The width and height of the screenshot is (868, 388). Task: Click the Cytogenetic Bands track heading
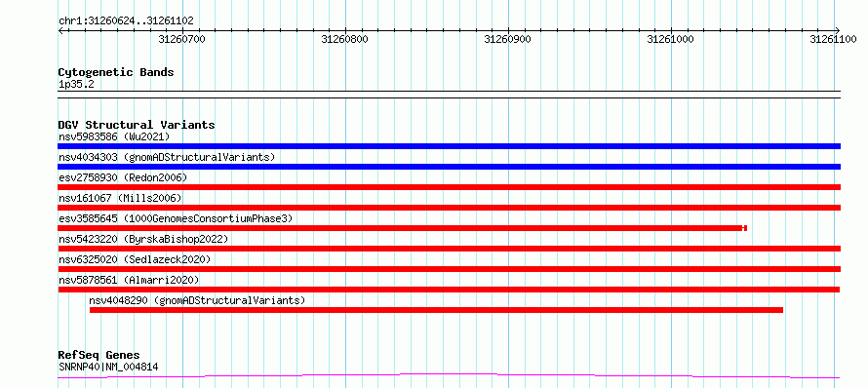pyautogui.click(x=116, y=72)
